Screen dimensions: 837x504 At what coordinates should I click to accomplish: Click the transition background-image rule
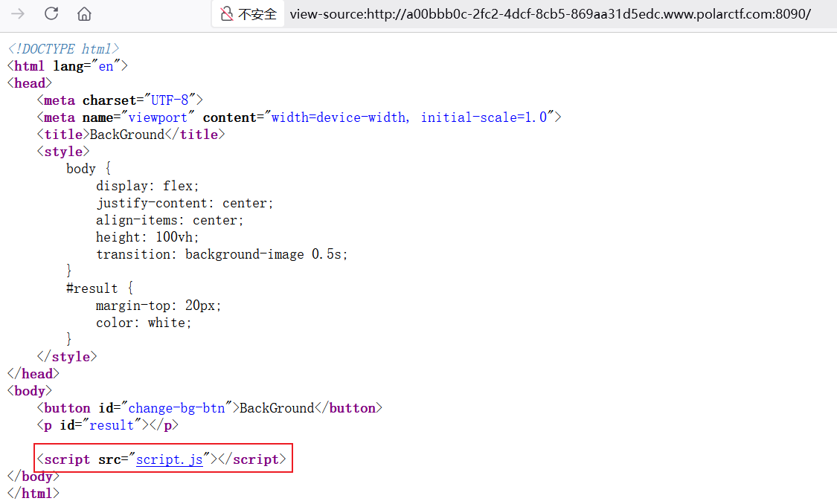pos(222,254)
